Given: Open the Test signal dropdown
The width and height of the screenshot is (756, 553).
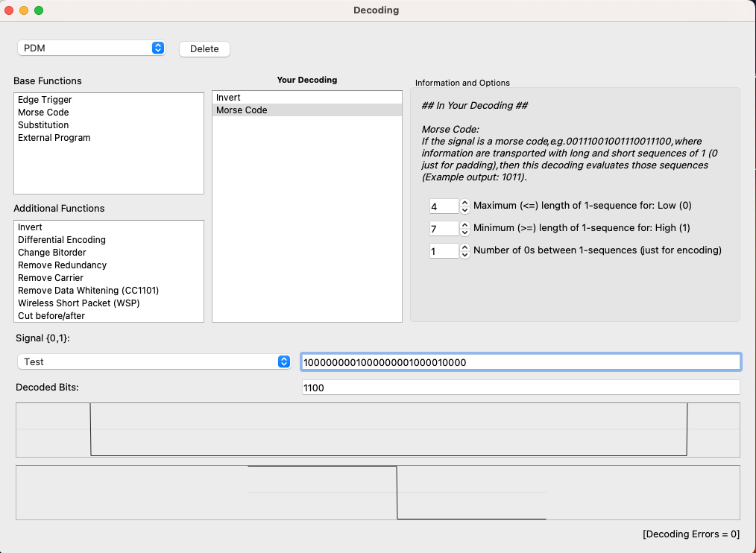Looking at the screenshot, I should click(154, 361).
